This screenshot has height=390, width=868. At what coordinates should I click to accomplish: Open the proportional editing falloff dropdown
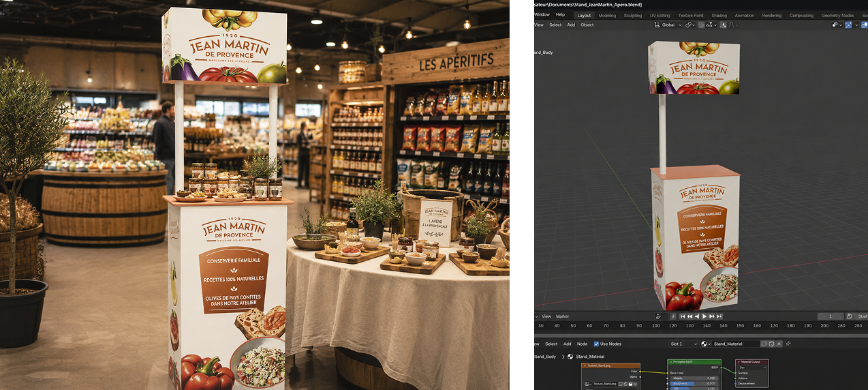(733, 25)
